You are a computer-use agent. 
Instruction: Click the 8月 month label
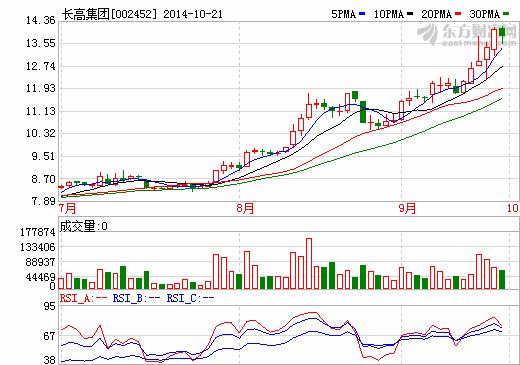coord(245,209)
